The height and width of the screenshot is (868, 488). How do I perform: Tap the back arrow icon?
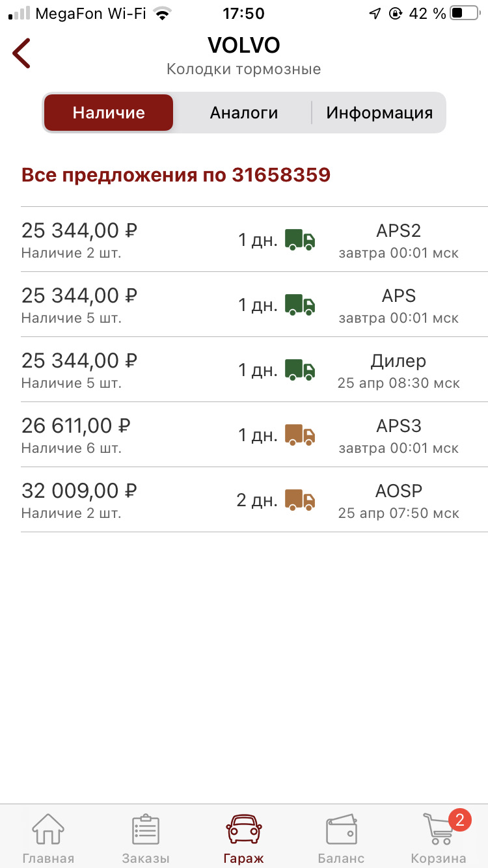click(x=21, y=53)
